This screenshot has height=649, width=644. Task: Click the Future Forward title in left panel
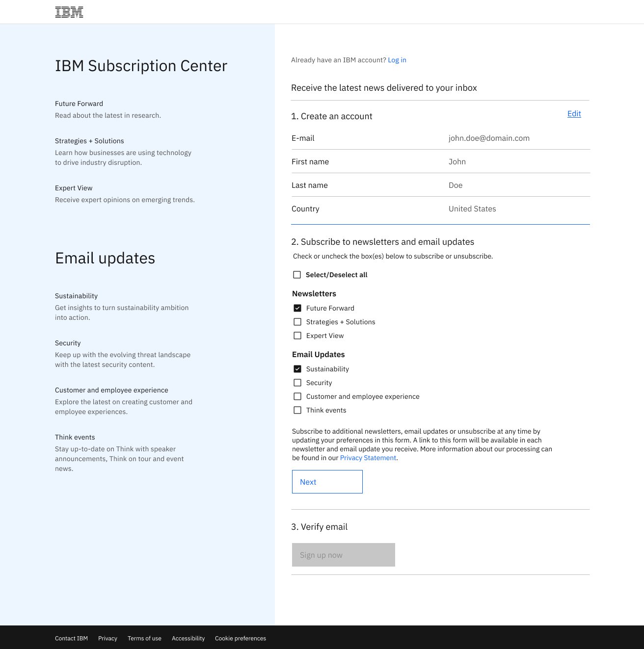[x=79, y=104]
